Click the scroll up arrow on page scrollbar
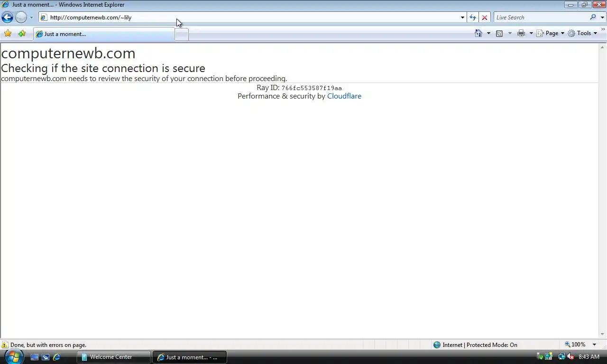607x364 pixels. 603,47
